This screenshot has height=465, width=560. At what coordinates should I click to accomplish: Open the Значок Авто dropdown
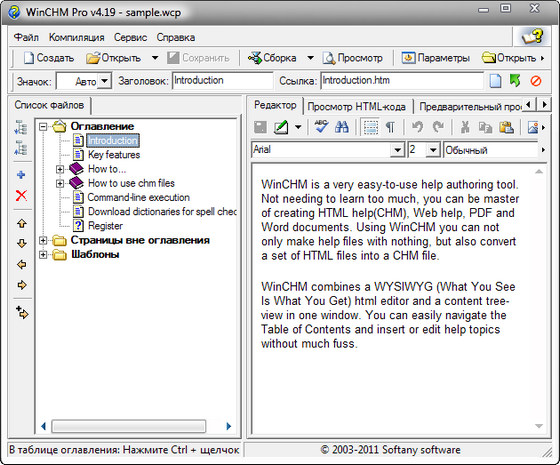click(104, 81)
